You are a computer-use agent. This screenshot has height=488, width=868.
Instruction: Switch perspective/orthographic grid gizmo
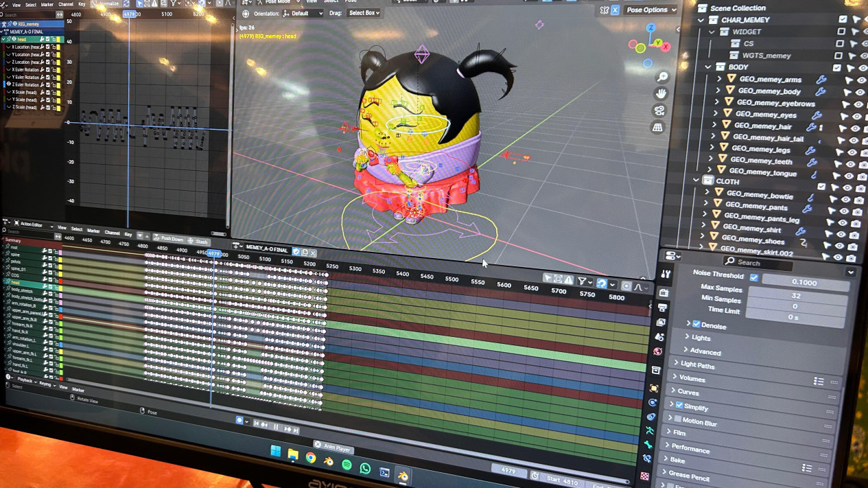657,127
